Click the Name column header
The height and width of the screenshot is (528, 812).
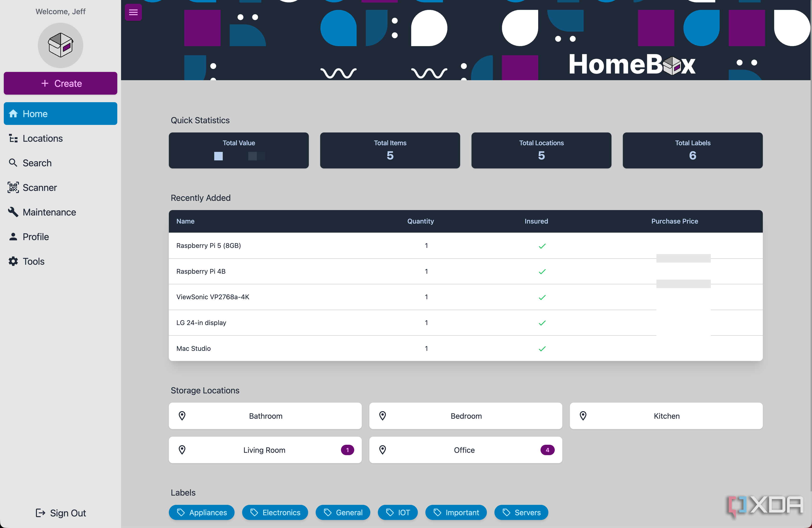[x=185, y=221]
